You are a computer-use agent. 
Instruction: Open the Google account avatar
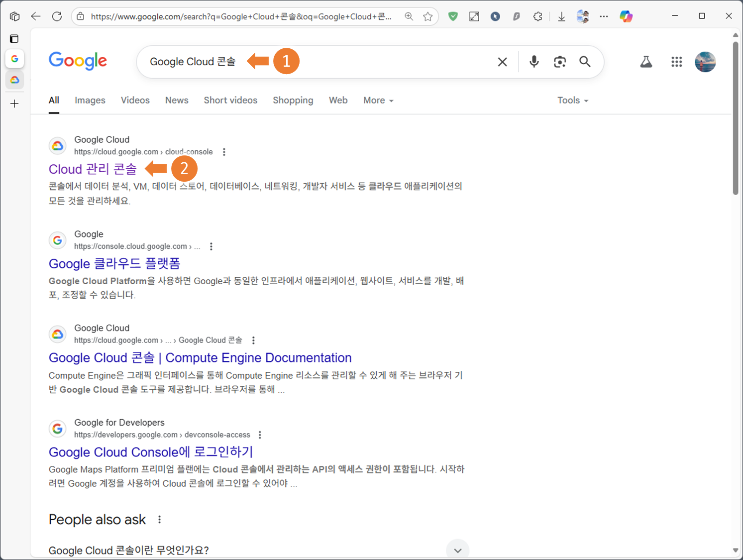tap(705, 62)
